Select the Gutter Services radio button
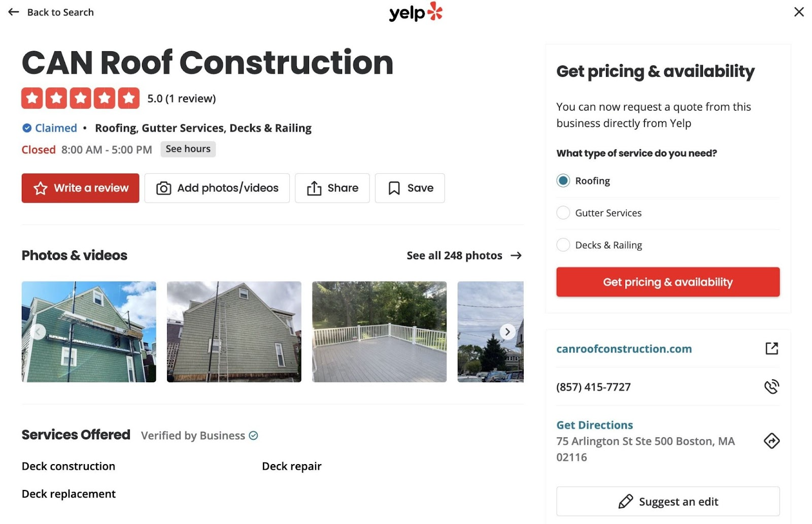The height and width of the screenshot is (524, 812). tap(563, 213)
